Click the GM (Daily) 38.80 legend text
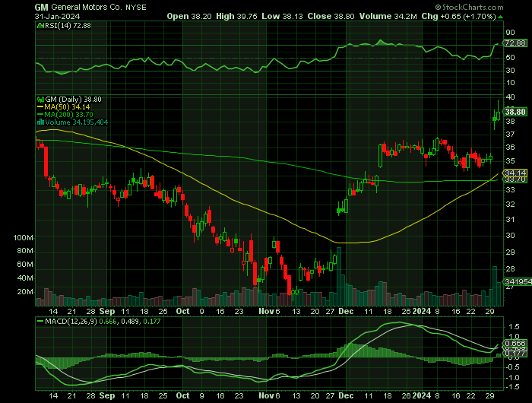This screenshot has width=532, height=403. click(73, 100)
